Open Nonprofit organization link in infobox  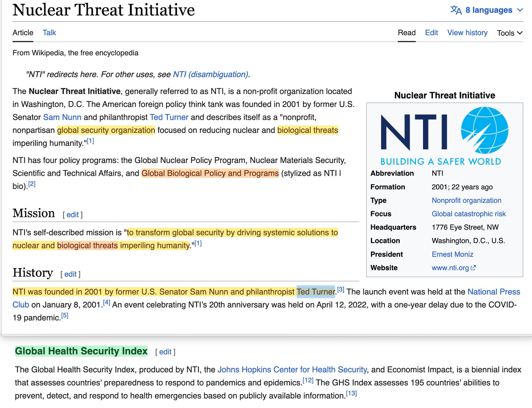coord(466,200)
